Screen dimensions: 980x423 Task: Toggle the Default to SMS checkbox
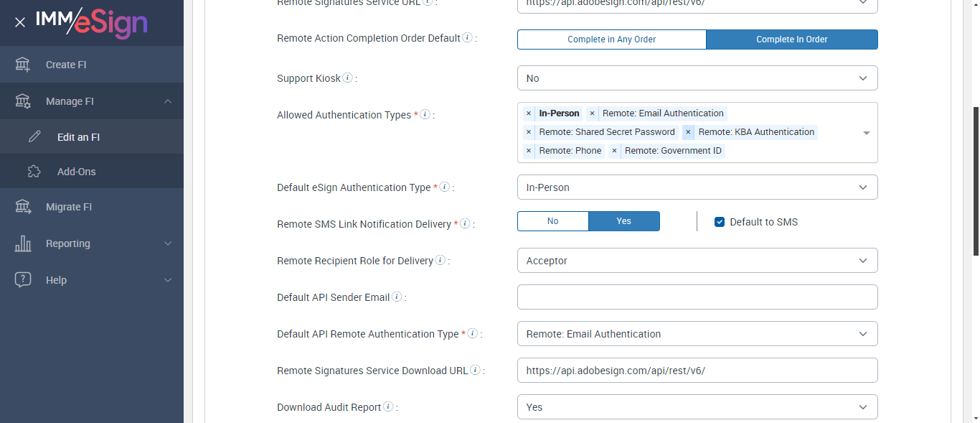720,222
